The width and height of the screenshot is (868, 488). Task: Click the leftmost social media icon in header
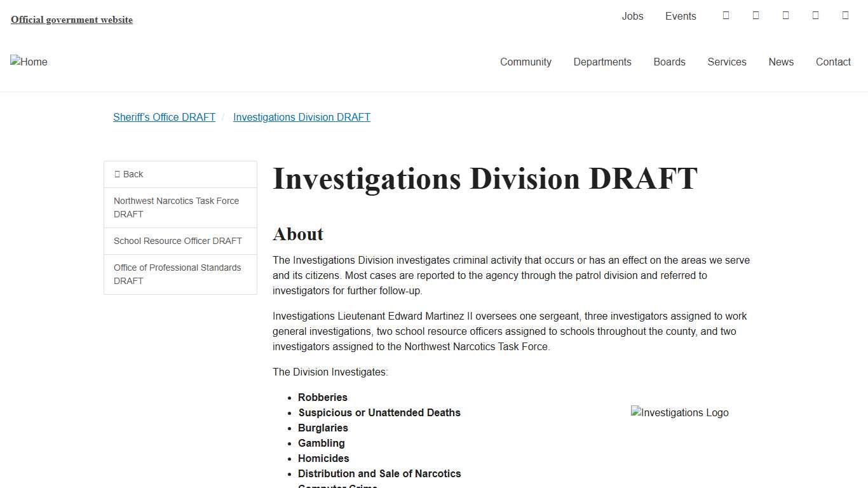(726, 15)
